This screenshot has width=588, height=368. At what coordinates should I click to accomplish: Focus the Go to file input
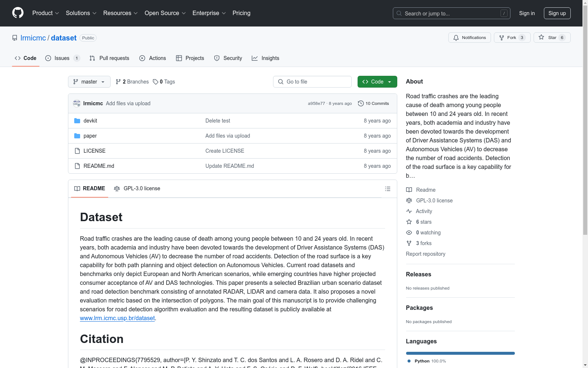(x=312, y=82)
